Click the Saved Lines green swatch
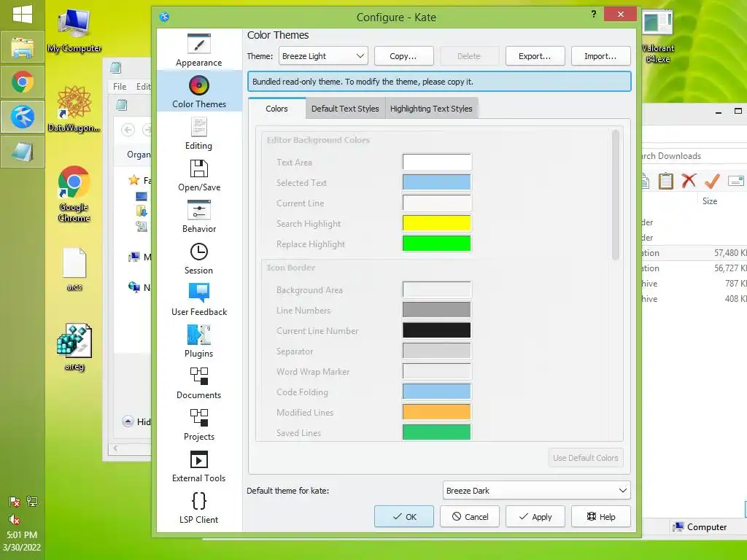Screen dimensions: 747x560 point(437,432)
